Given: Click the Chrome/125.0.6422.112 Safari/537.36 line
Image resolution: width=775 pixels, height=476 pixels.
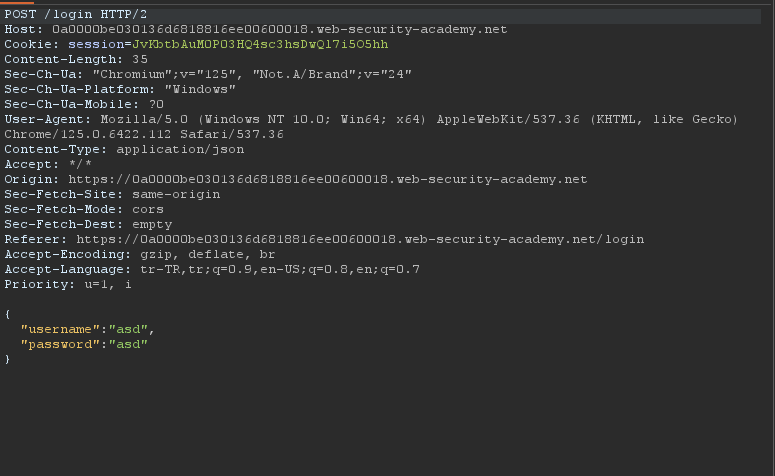Looking at the screenshot, I should 144,134.
